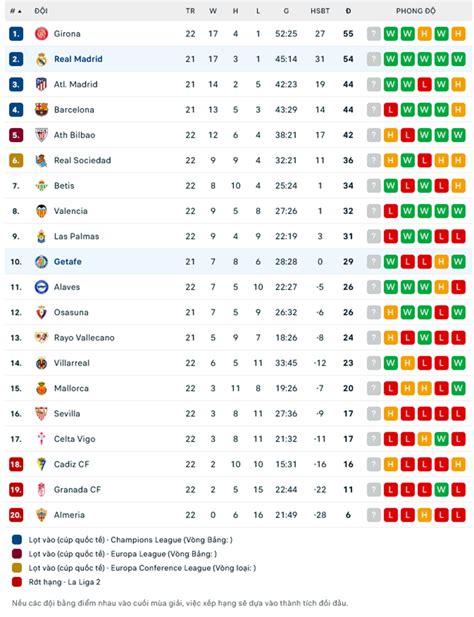Screen dimensions: 474x617
Task: Click the Real Madrid club crest
Action: click(x=41, y=59)
